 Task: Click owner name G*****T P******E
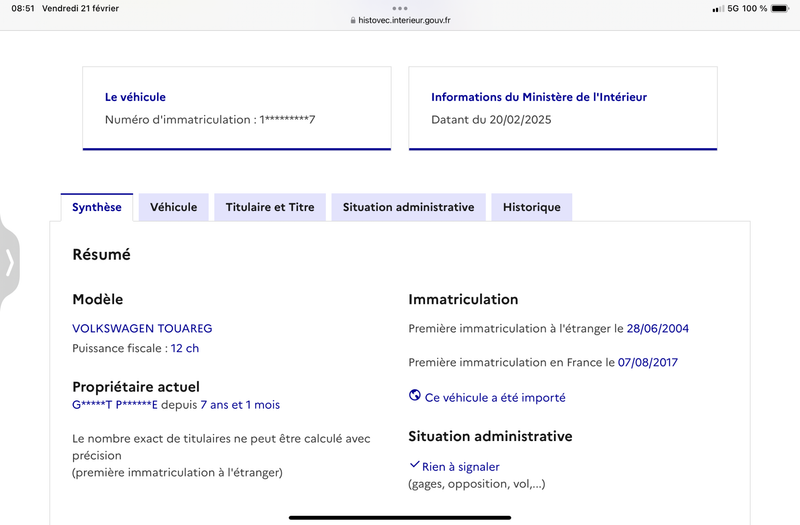115,405
